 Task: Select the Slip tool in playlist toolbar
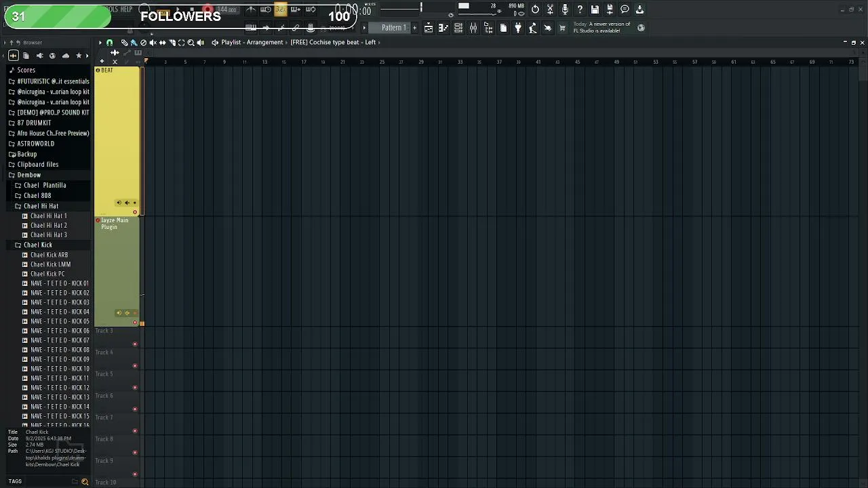tap(162, 43)
